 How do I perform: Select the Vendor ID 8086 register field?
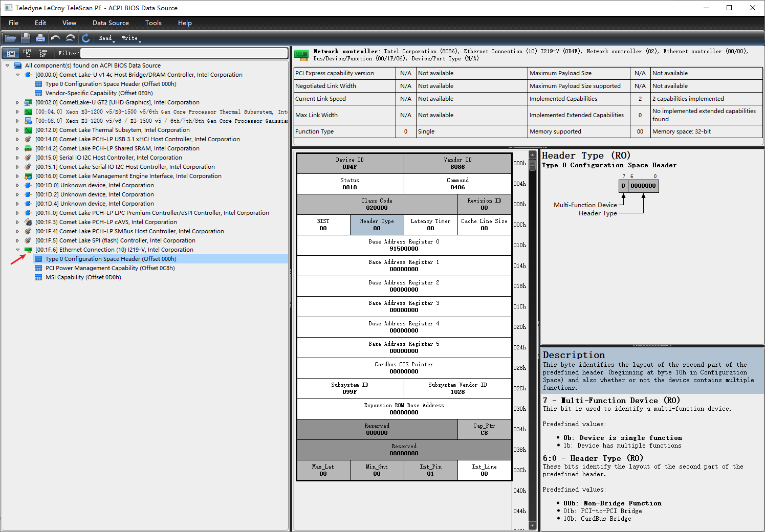(x=458, y=163)
